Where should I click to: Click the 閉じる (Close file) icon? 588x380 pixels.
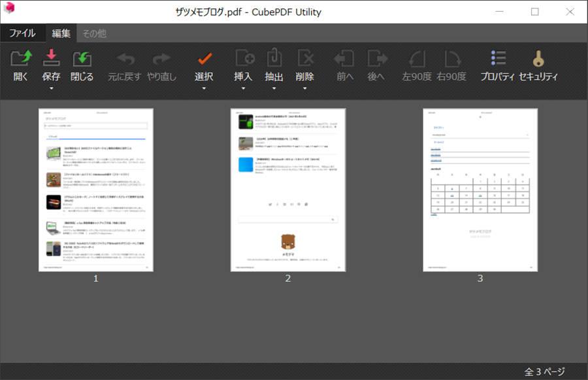(82, 60)
